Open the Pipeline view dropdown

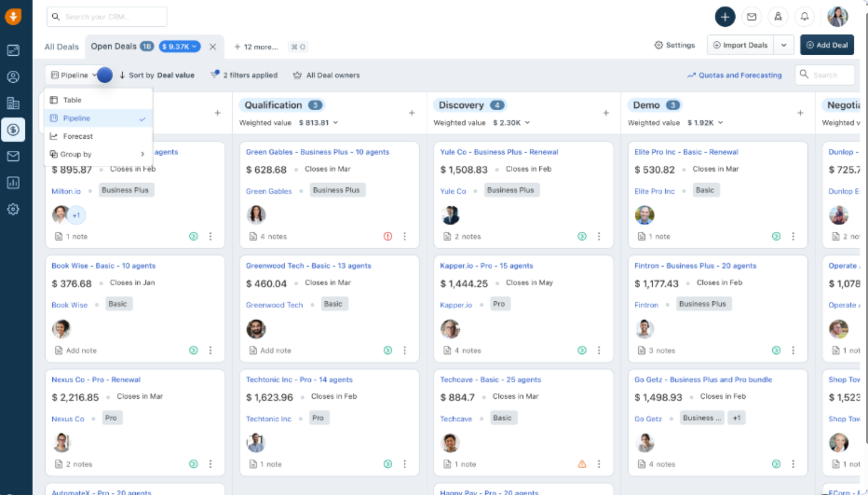tap(74, 75)
